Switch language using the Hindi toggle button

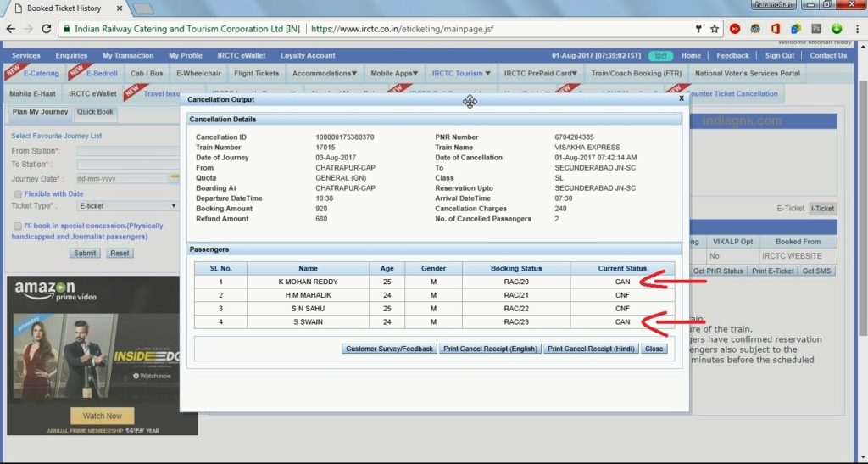[x=660, y=56]
